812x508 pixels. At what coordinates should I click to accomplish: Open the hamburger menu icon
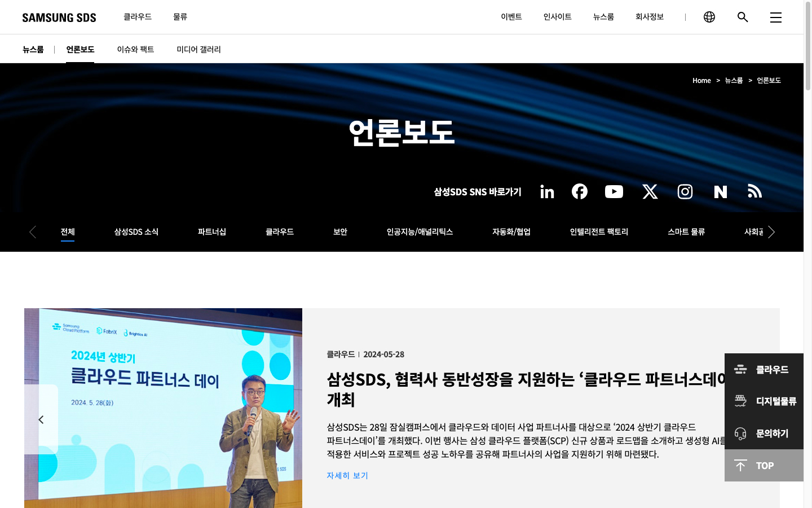776,17
